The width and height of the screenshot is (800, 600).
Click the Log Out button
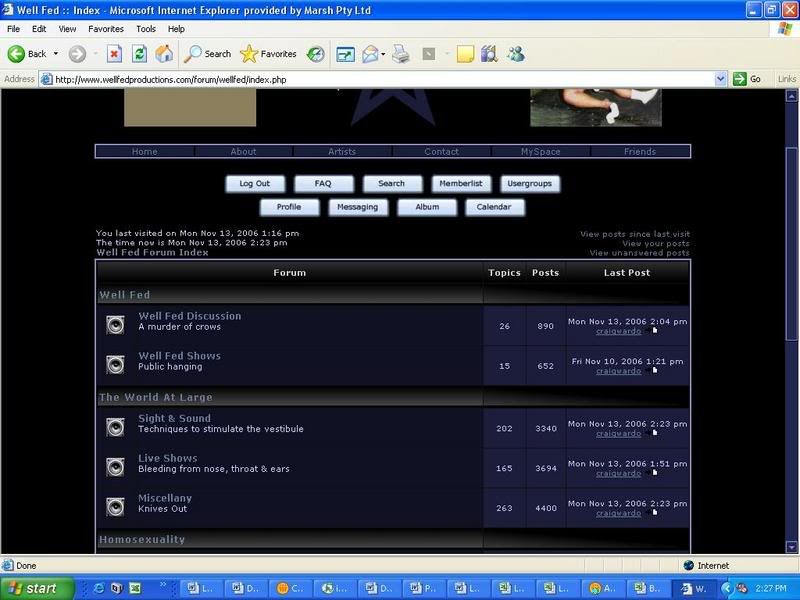tap(255, 184)
